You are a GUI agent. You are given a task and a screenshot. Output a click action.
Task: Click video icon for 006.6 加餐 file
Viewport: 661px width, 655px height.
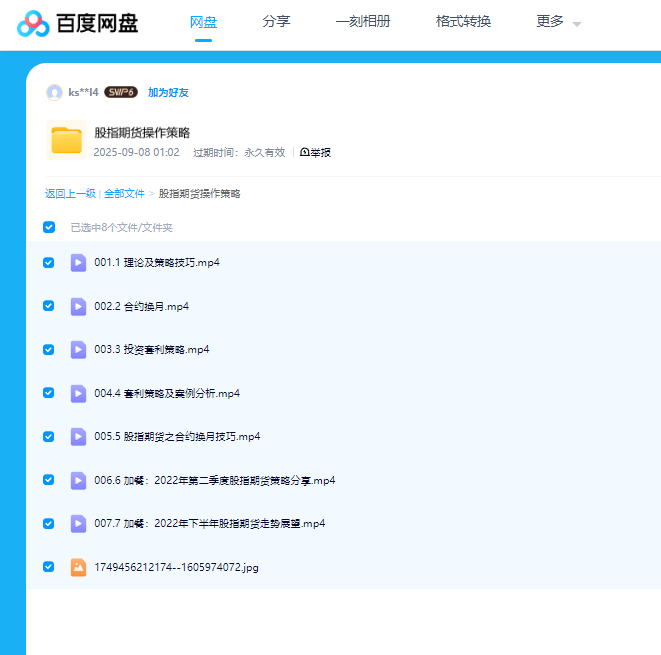[78, 480]
